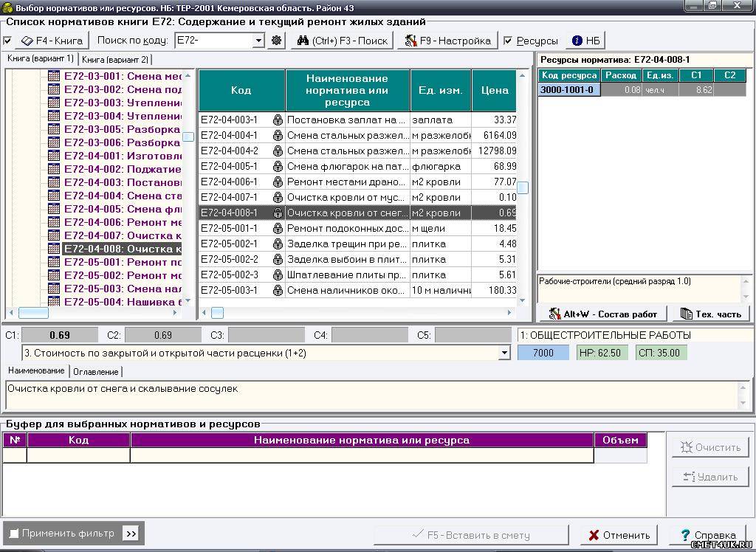Image resolution: width=756 pixels, height=552 pixels.
Task: Click lock icon in row E72-04-008-1
Action: [278, 213]
